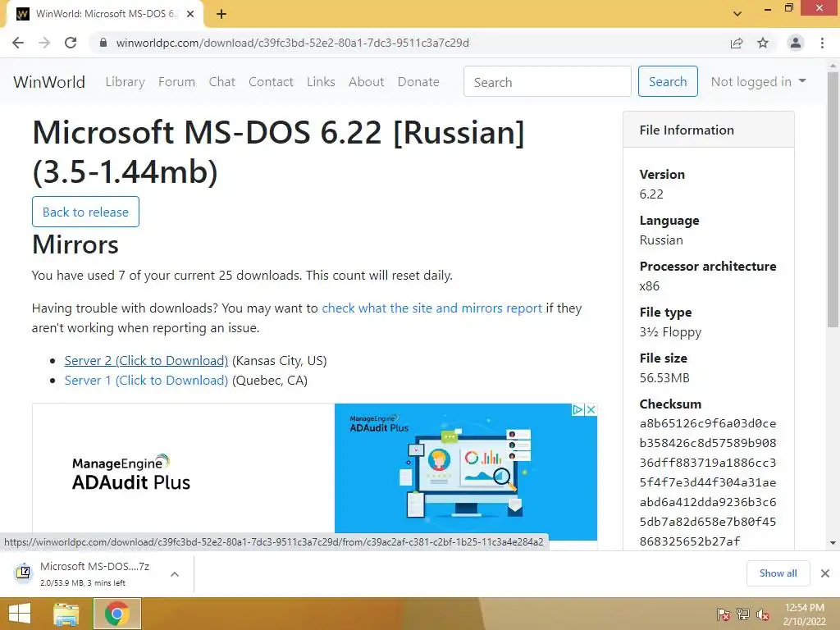Screen dimensions: 840x630
Task: Download from Server 2 Kansas City link
Action: click(x=146, y=361)
